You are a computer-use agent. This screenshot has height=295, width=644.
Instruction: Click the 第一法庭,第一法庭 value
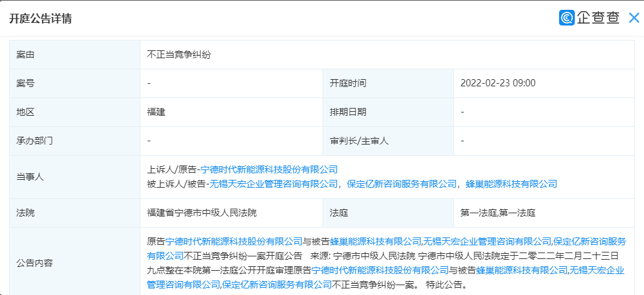498,213
